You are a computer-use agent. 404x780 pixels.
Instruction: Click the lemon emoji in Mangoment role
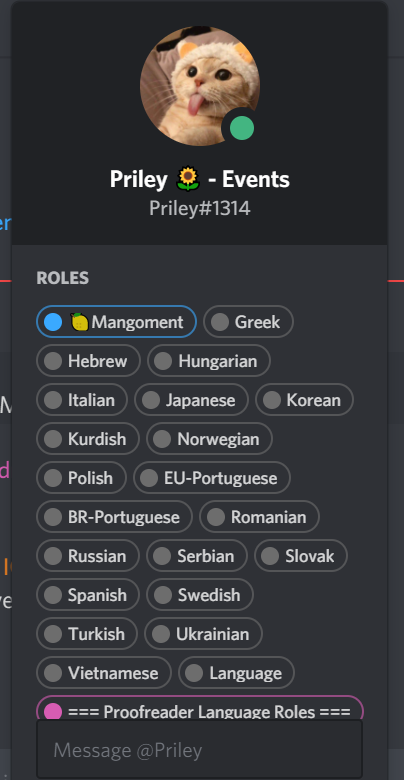80,322
